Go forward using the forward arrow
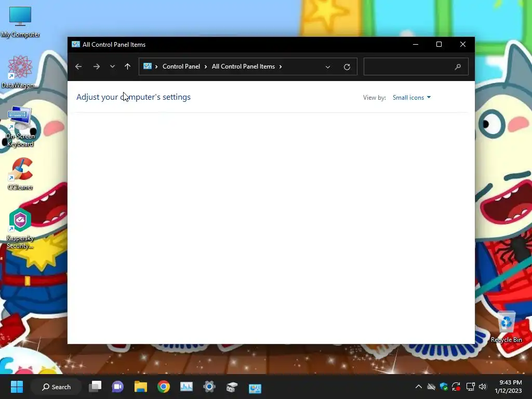 point(96,66)
